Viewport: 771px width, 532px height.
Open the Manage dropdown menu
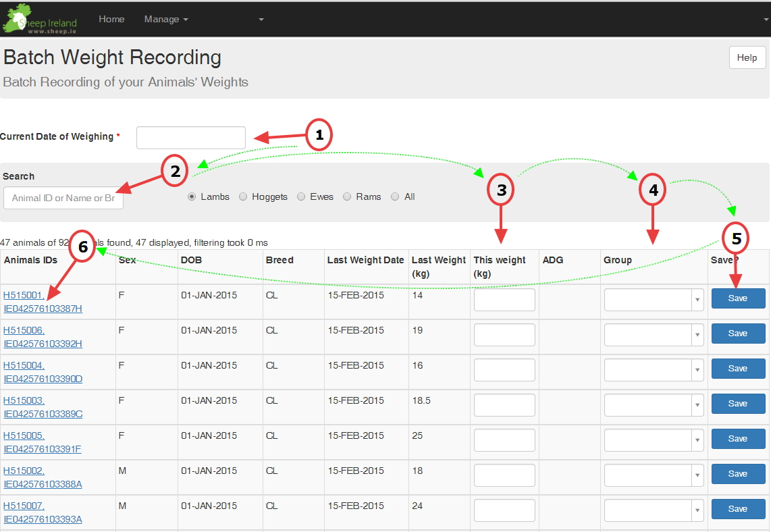pyautogui.click(x=165, y=19)
